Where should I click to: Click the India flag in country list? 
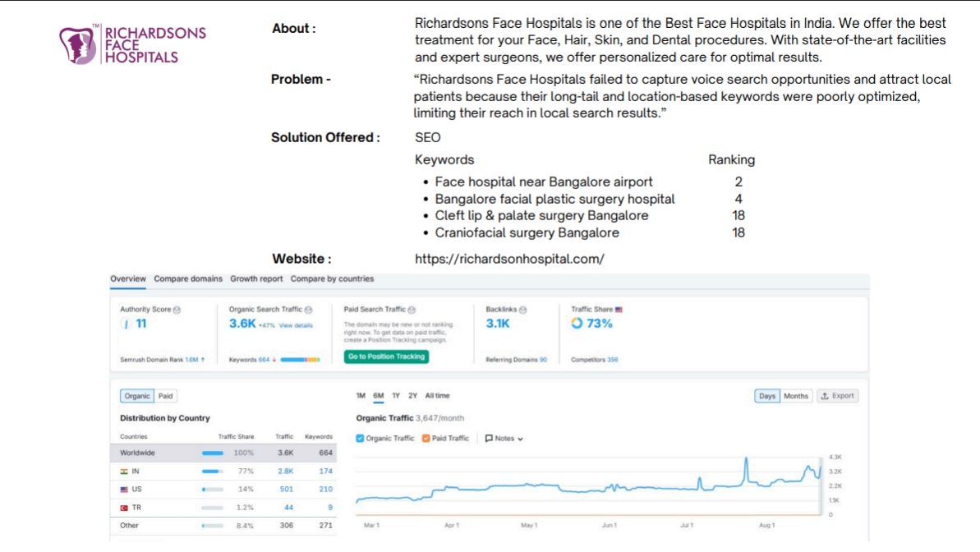pyautogui.click(x=124, y=471)
